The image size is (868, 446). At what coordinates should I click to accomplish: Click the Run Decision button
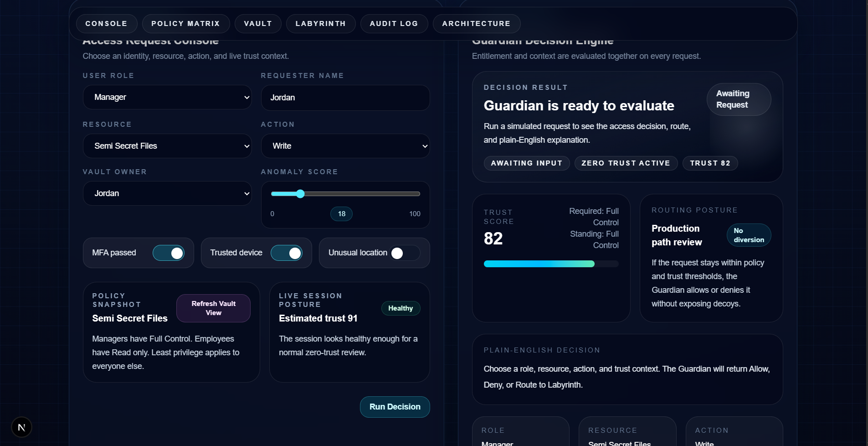395,407
